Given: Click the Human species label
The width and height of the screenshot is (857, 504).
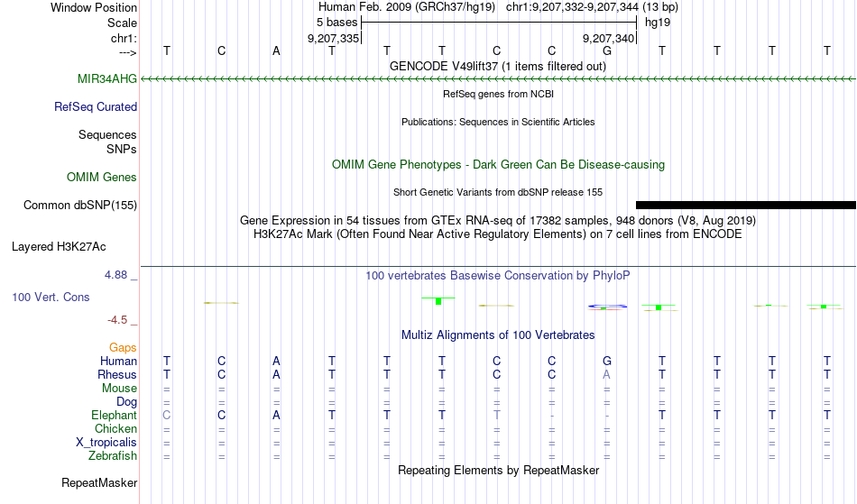Looking at the screenshot, I should pyautogui.click(x=118, y=361).
